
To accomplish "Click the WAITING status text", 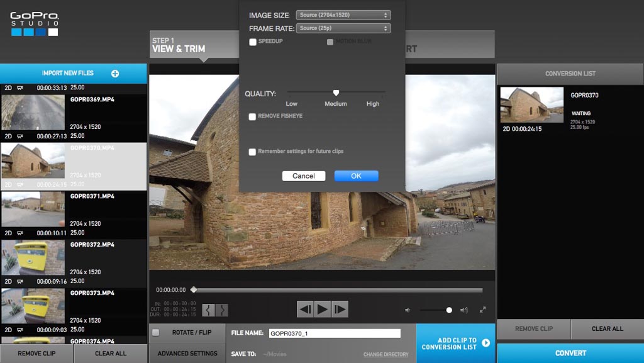I will pos(581,113).
